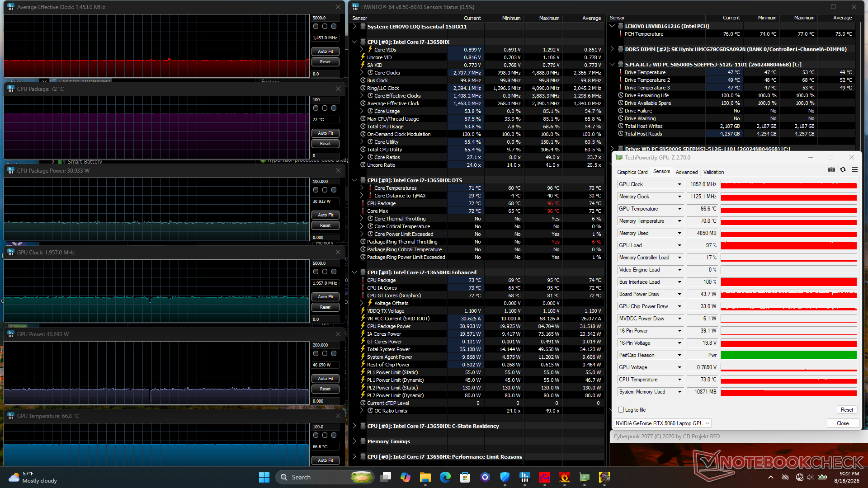Open the GPU Clock sensor dropdown
Viewport: 868px width, 488px height.
click(x=679, y=184)
